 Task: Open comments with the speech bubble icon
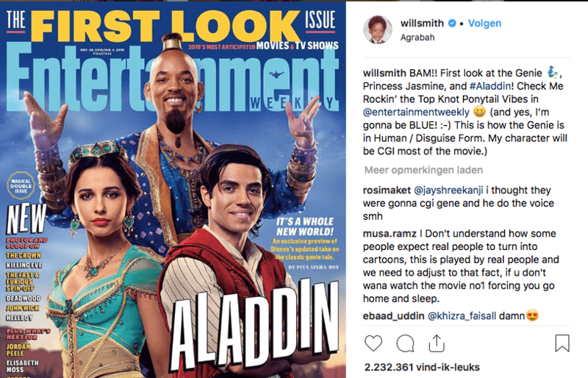coord(406,343)
